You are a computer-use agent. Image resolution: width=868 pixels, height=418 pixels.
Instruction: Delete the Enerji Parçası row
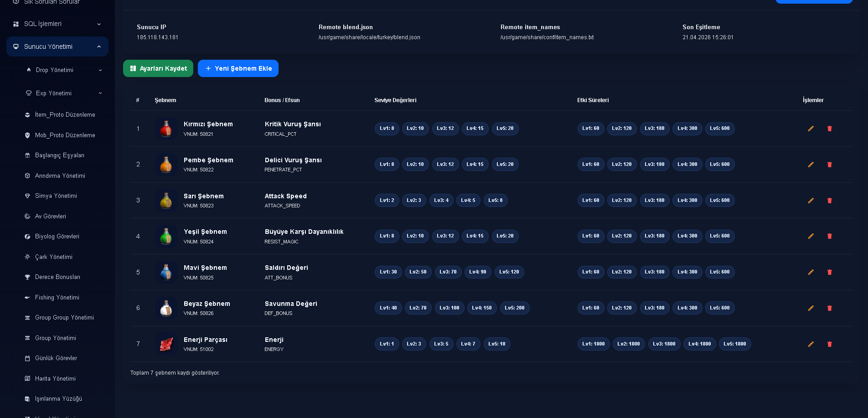829,344
